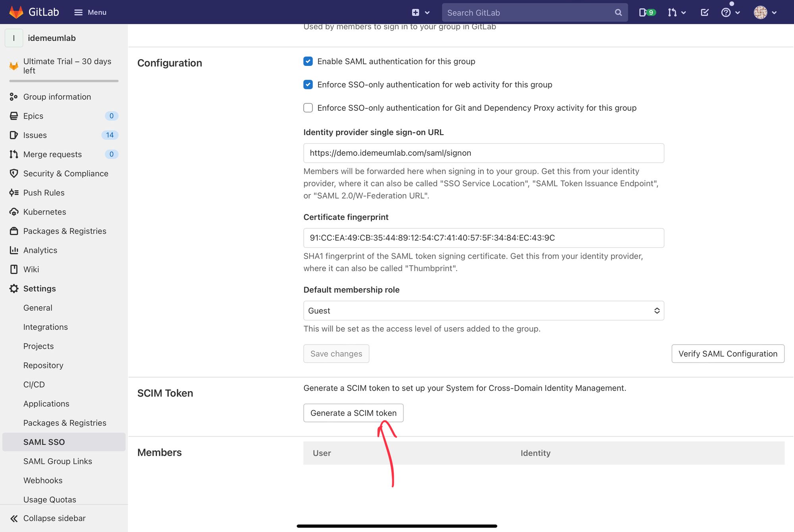This screenshot has height=532, width=794.
Task: Open Usage Quotas settings
Action: (x=50, y=499)
